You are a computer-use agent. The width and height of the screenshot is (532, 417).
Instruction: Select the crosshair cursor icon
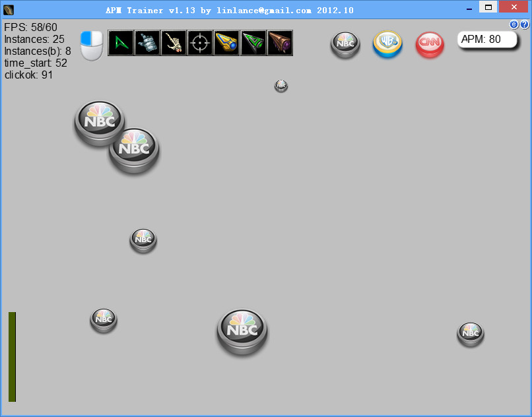(x=200, y=43)
